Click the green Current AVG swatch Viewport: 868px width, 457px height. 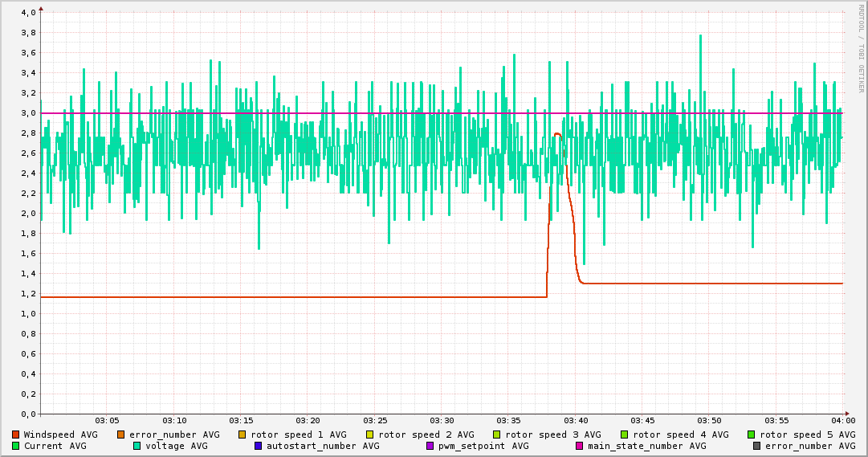point(16,446)
